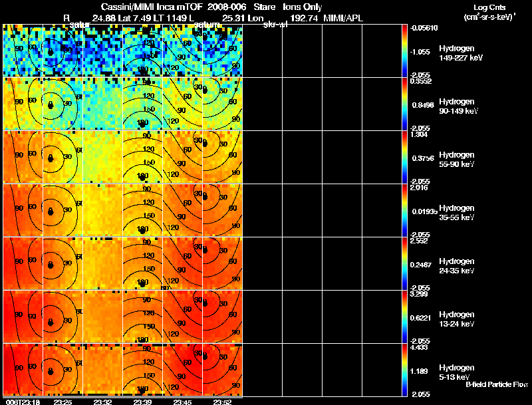Image resolution: width=532 pixels, height=405 pixels.
Task: Select the 'Hydrogen 5-13 keV' channel label
Action: 456,372
